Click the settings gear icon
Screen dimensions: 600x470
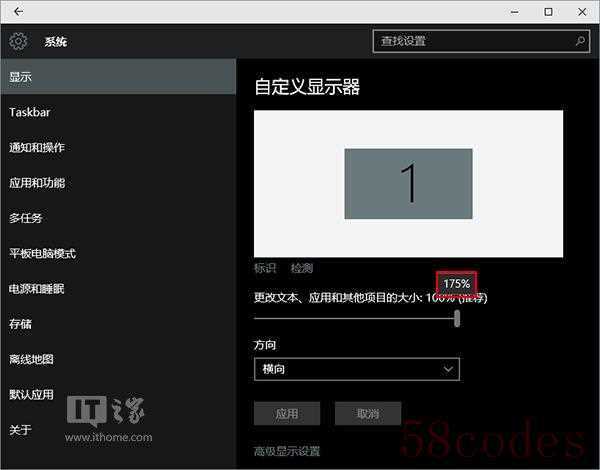pyautogui.click(x=18, y=42)
